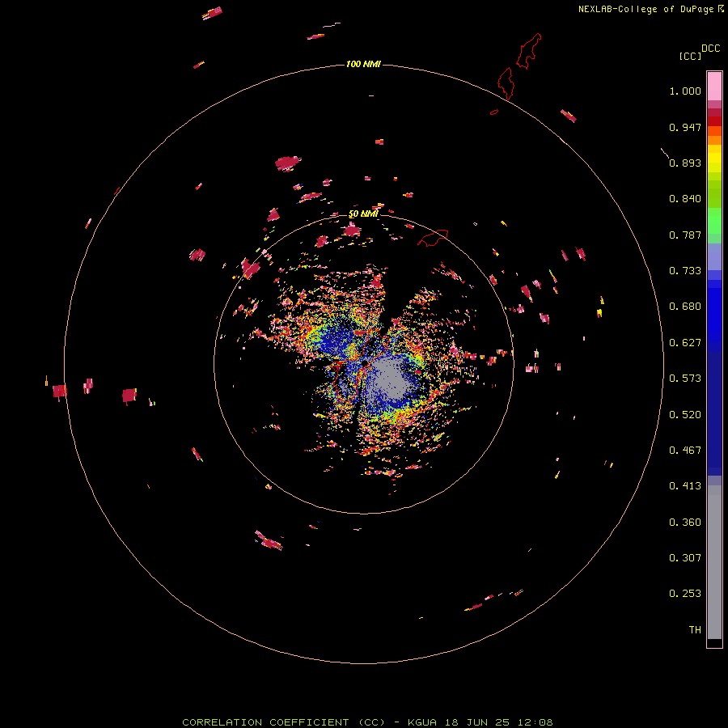
Task: Click the 0.520 scale value
Action: click(x=685, y=415)
